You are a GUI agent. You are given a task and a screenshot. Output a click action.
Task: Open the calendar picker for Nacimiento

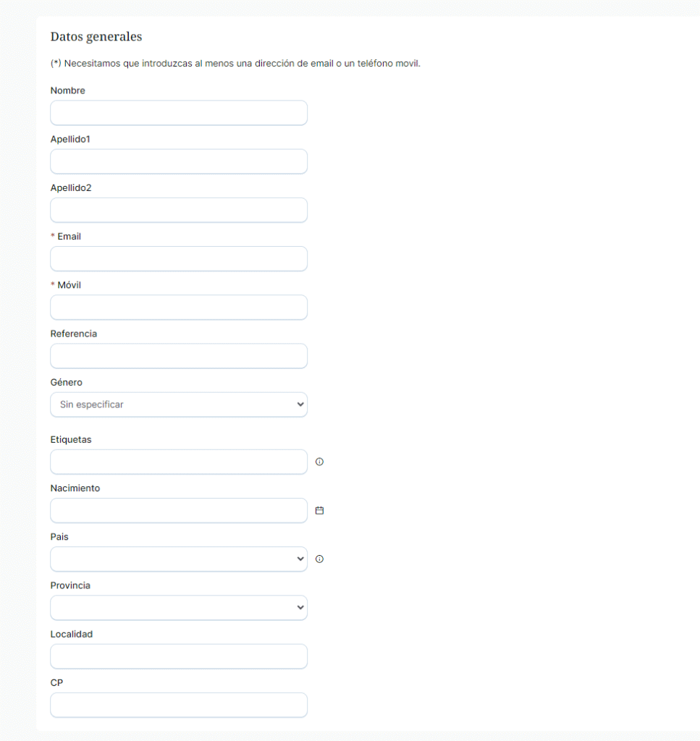point(320,510)
